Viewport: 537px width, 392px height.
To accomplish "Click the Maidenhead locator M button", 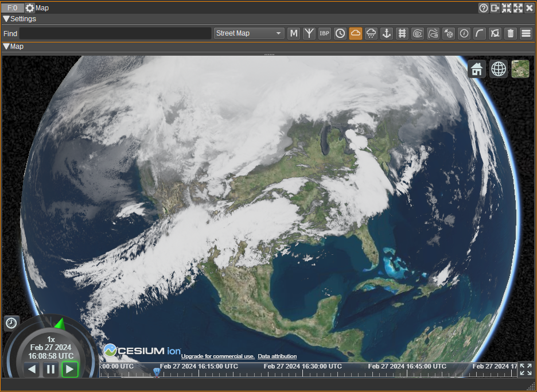I will coord(294,33).
